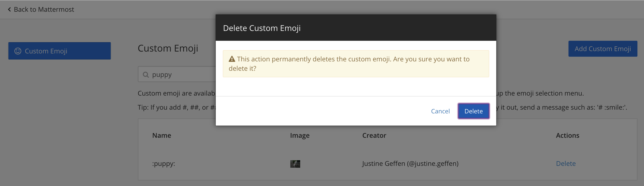The width and height of the screenshot is (644, 186).
Task: Confirm with the blue Delete button
Action: point(473,111)
